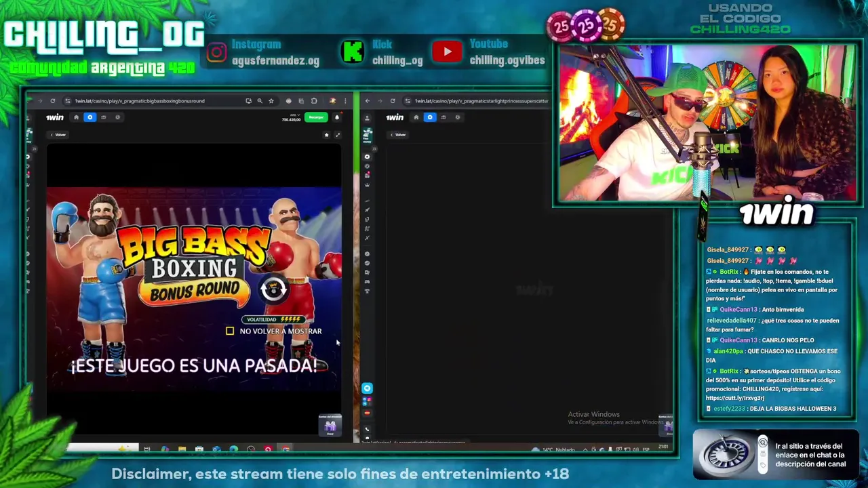The image size is (868, 488).
Task: Open profile icon in right window sidebar
Action: point(367,118)
